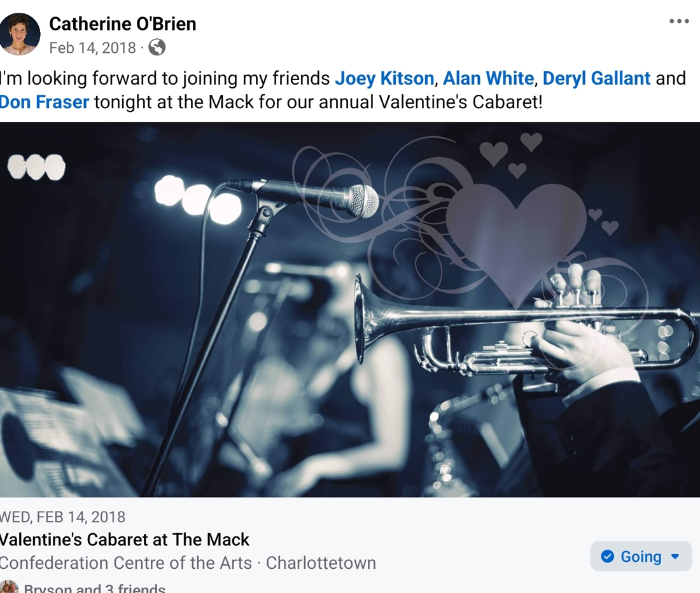
Task: Open Joey Kitson's tagged profile
Action: pyautogui.click(x=384, y=78)
